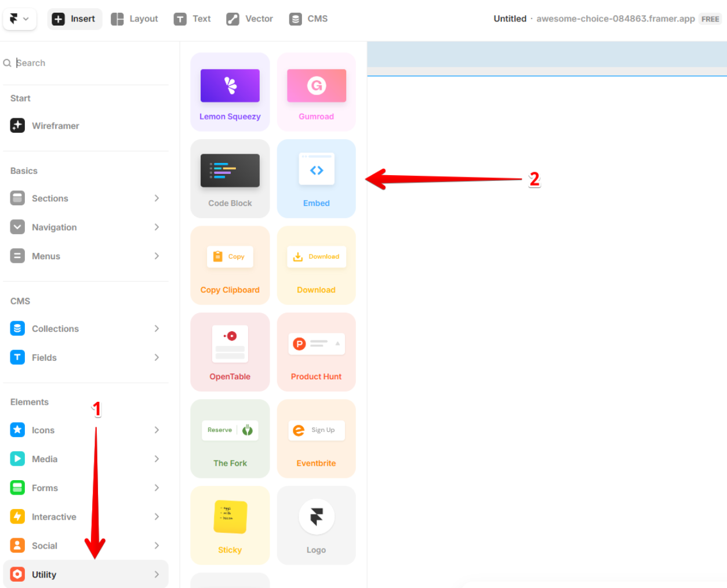
Task: Expand the Icons chevron
Action: [157, 430]
